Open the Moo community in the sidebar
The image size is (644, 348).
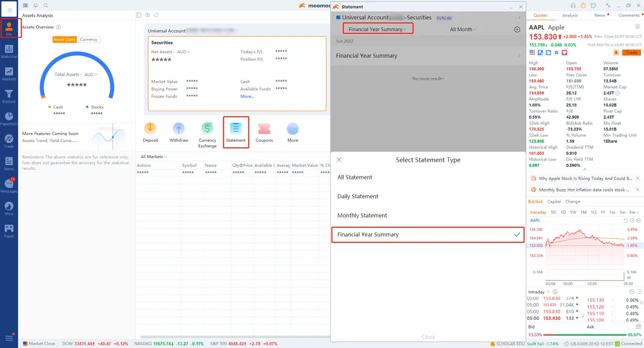tap(9, 208)
